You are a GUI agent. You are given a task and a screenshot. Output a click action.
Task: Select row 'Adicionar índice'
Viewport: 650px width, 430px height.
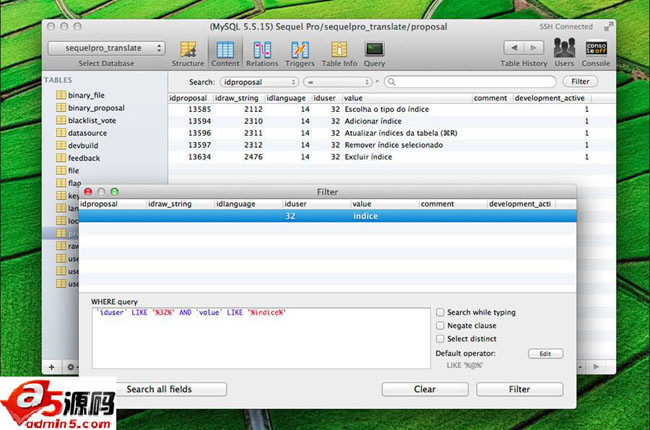(391, 121)
